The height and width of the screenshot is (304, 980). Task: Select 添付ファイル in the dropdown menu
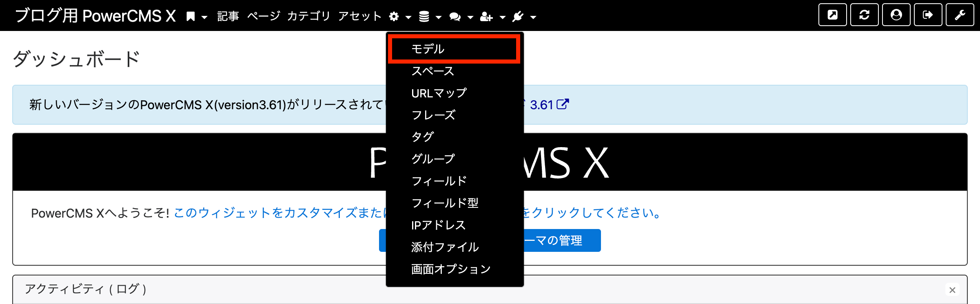(x=455, y=247)
